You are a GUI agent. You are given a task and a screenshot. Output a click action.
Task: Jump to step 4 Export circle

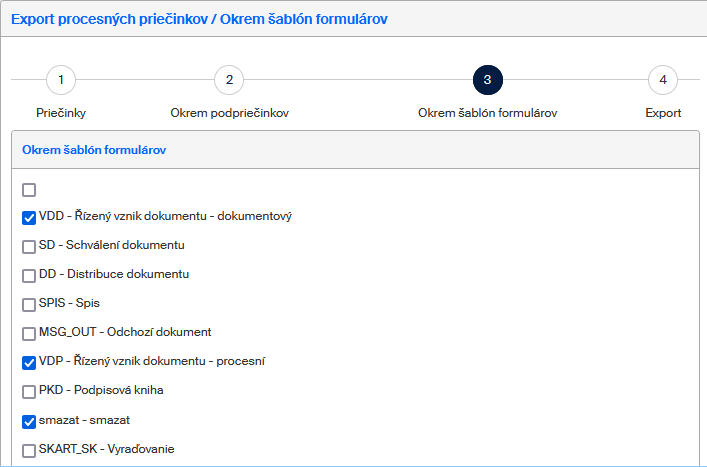tap(663, 80)
